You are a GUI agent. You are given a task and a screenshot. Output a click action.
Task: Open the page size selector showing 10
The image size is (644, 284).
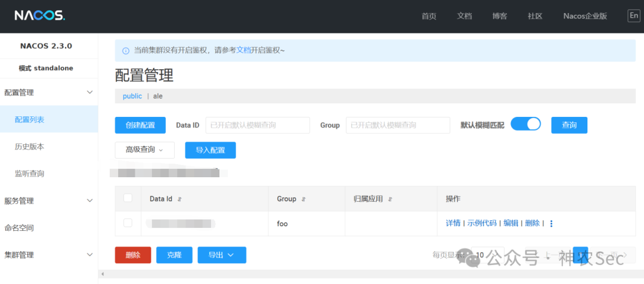pyautogui.click(x=488, y=255)
